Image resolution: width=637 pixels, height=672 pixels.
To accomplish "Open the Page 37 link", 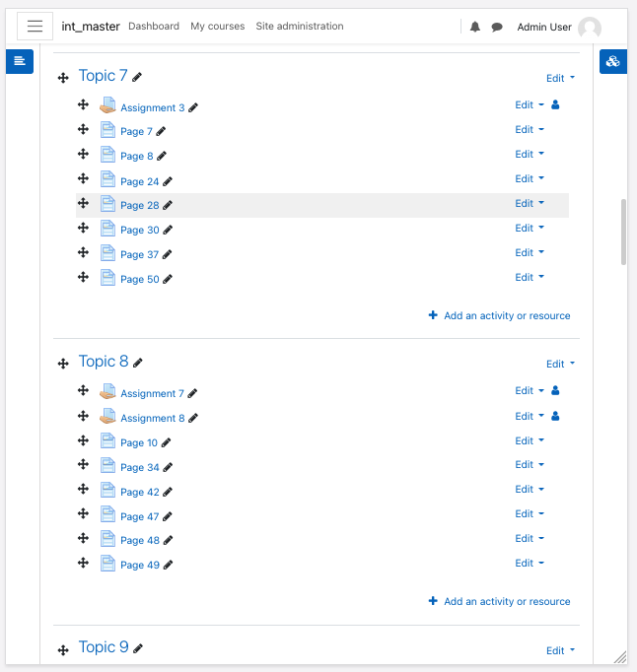I will [x=139, y=254].
